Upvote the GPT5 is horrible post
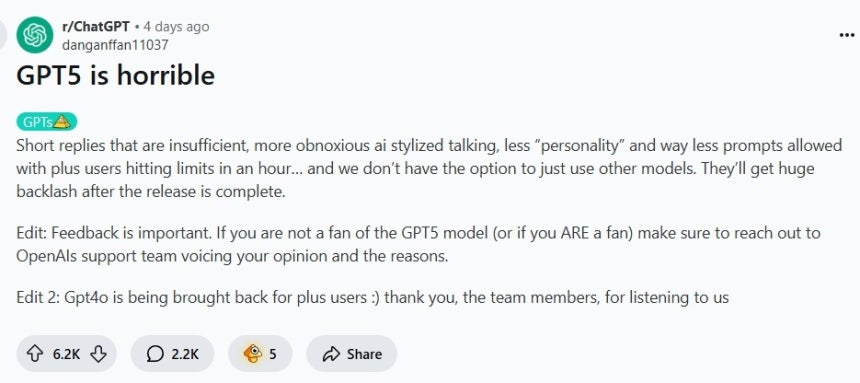The image size is (860, 383). pos(35,354)
